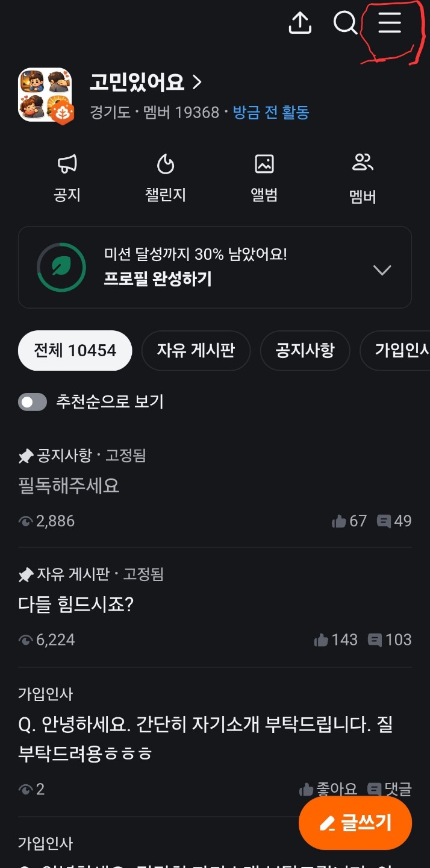Image resolution: width=430 pixels, height=868 pixels.
Task: Open the 앨범 picture icon
Action: pyautogui.click(x=264, y=164)
